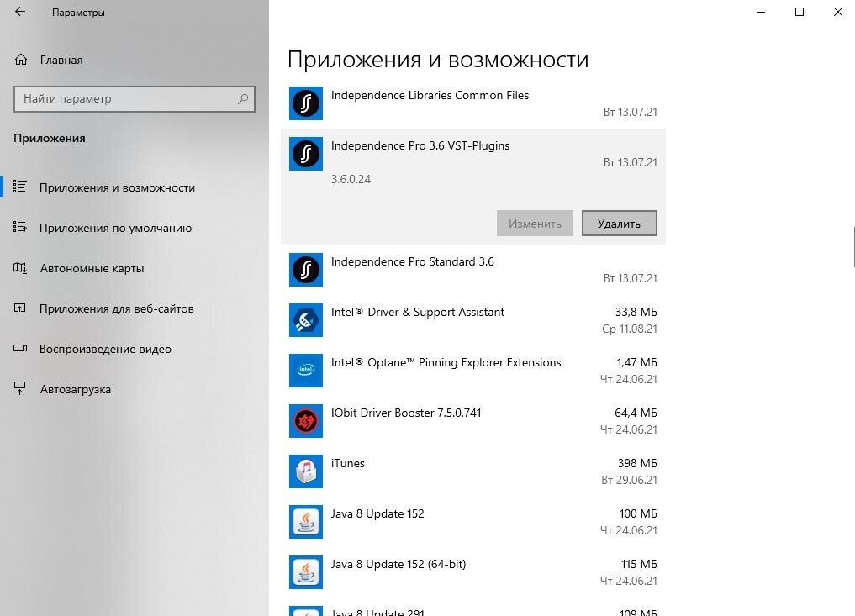The width and height of the screenshot is (855, 616).
Task: Click the search magnifier icon
Action: [244, 98]
